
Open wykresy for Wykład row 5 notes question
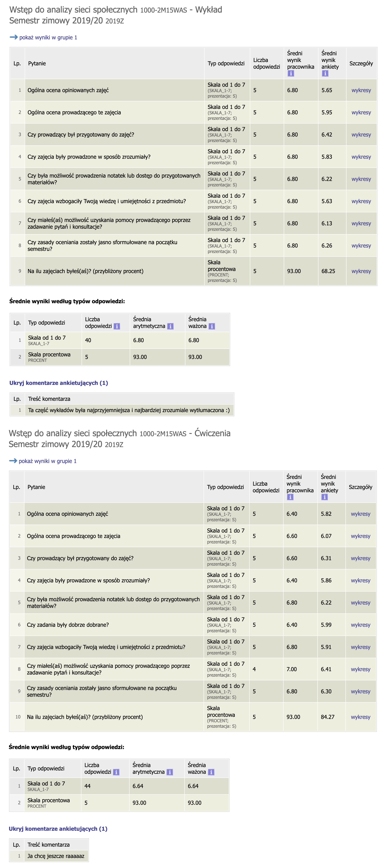[361, 179]
